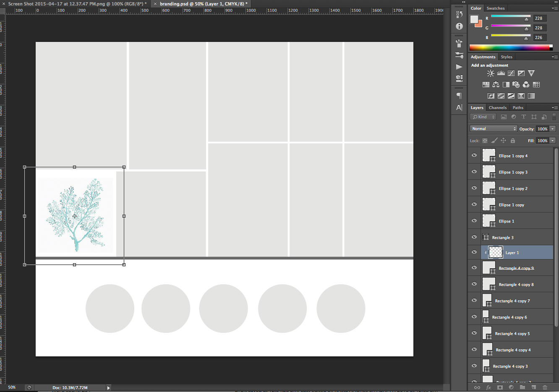Select the Layer 1 layer name

[x=512, y=252]
